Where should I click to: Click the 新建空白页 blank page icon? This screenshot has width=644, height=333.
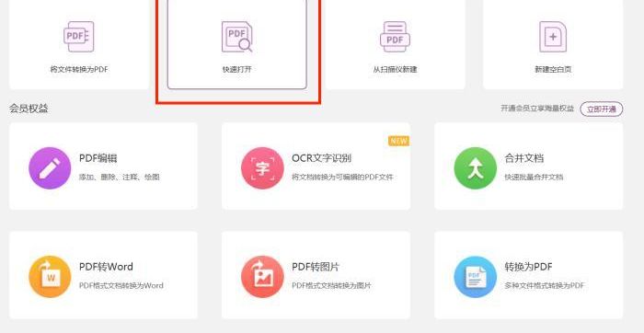[553, 37]
